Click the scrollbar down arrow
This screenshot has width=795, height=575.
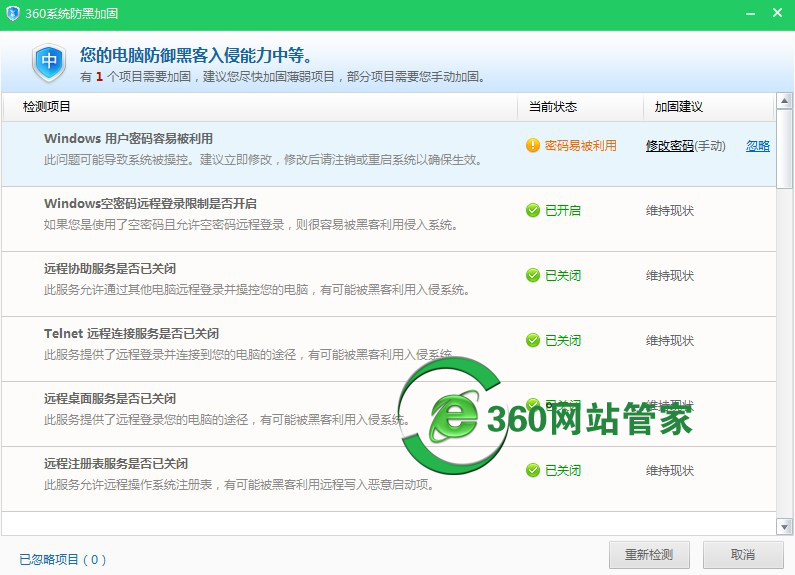(x=784, y=527)
